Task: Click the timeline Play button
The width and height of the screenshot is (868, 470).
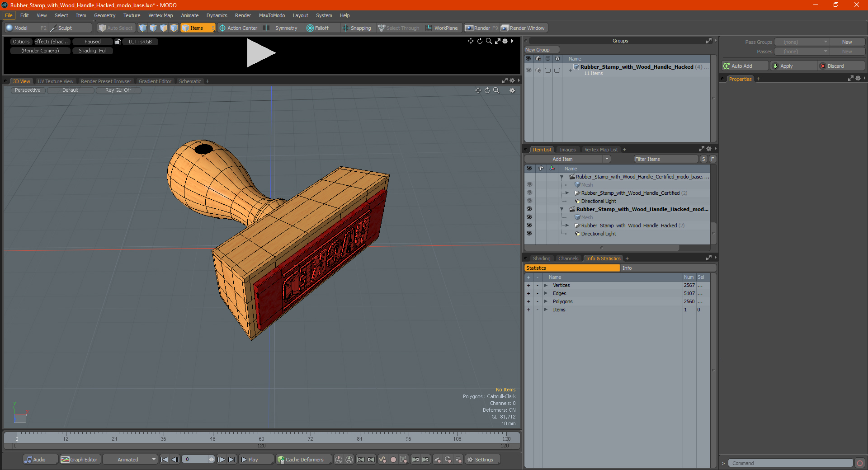Action: pos(255,460)
